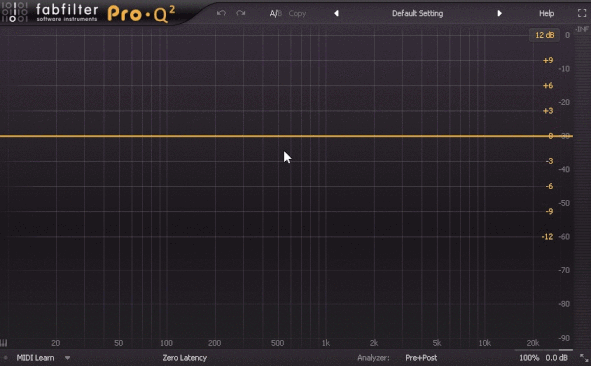Redo the last undone change

pyautogui.click(x=241, y=13)
